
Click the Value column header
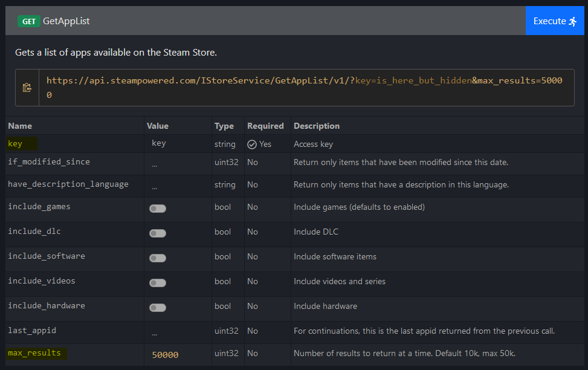pyautogui.click(x=158, y=126)
